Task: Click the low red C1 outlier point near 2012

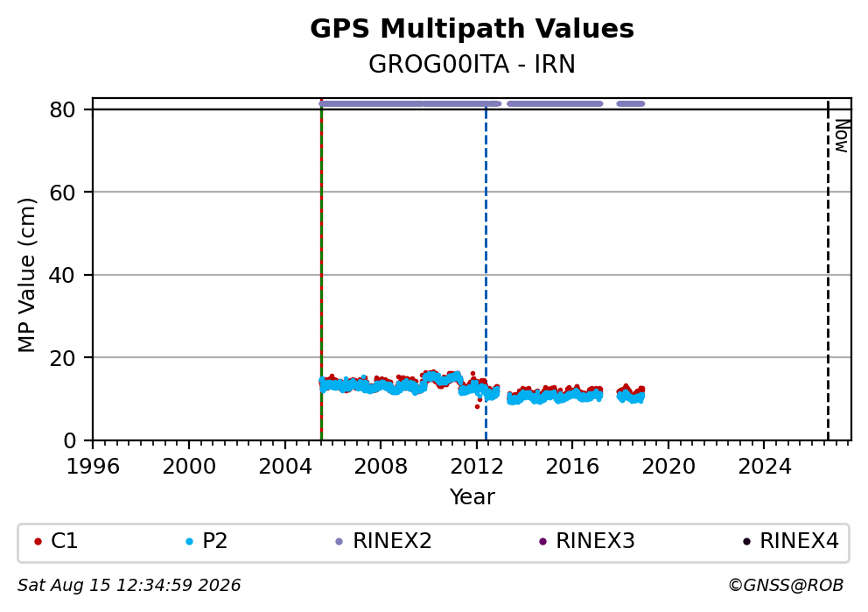Action: 477,406
